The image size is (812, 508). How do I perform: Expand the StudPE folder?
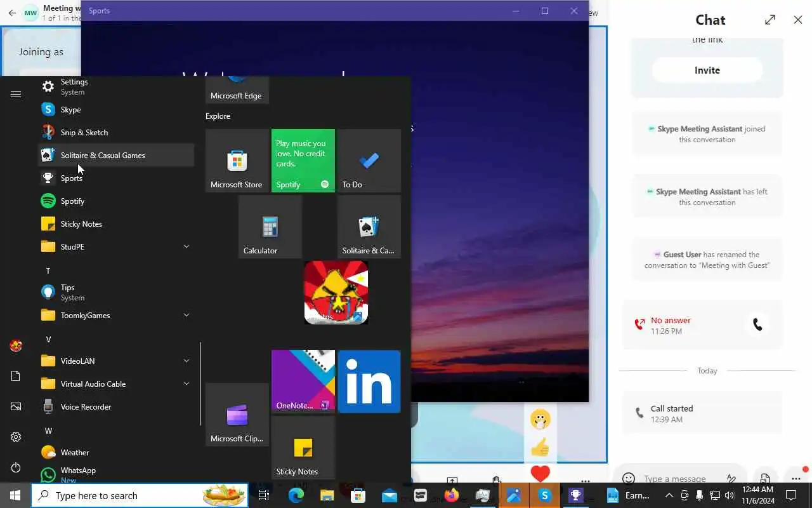click(x=116, y=246)
